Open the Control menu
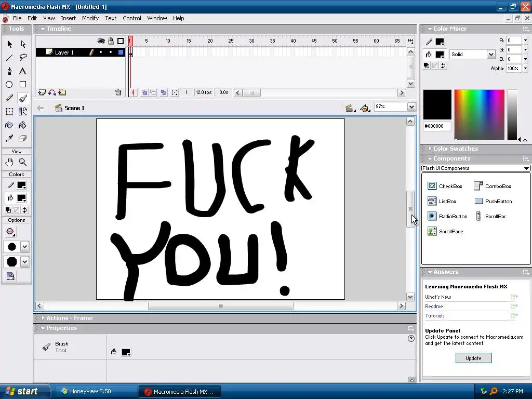The image size is (532, 399). (132, 18)
